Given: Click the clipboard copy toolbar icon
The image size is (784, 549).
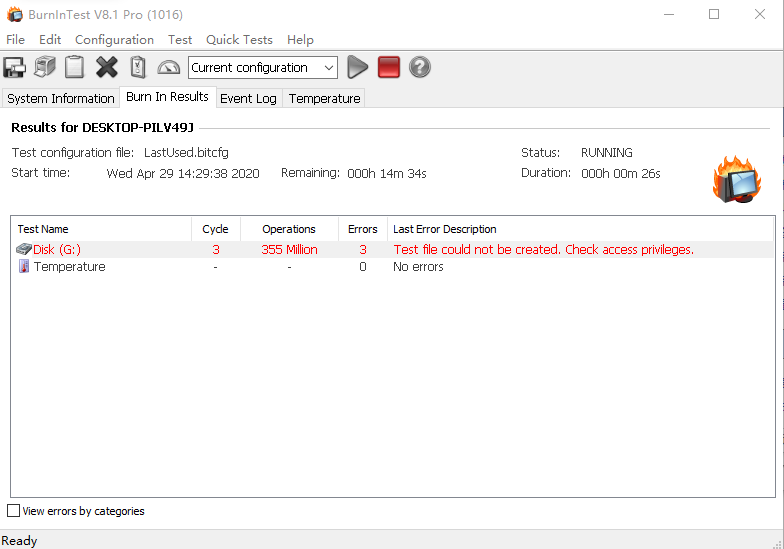Looking at the screenshot, I should pos(74,67).
